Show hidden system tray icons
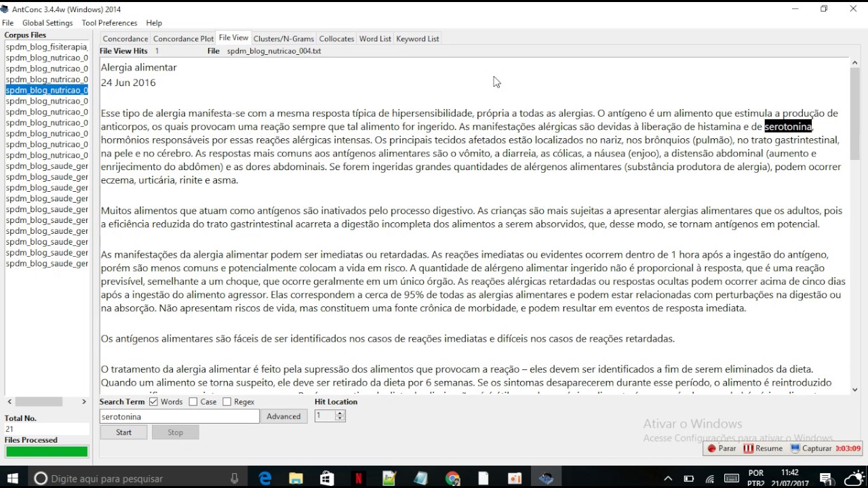Screen dimensions: 868x488 667,479
